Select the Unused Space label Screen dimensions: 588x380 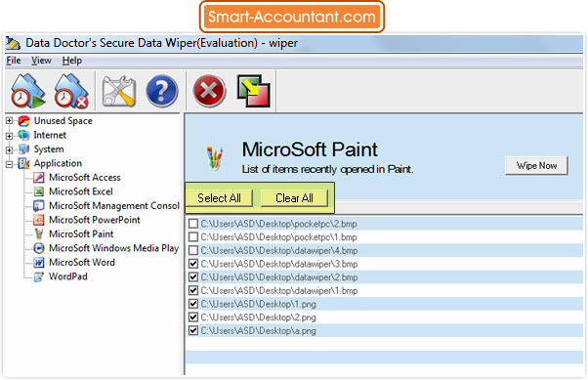point(63,121)
